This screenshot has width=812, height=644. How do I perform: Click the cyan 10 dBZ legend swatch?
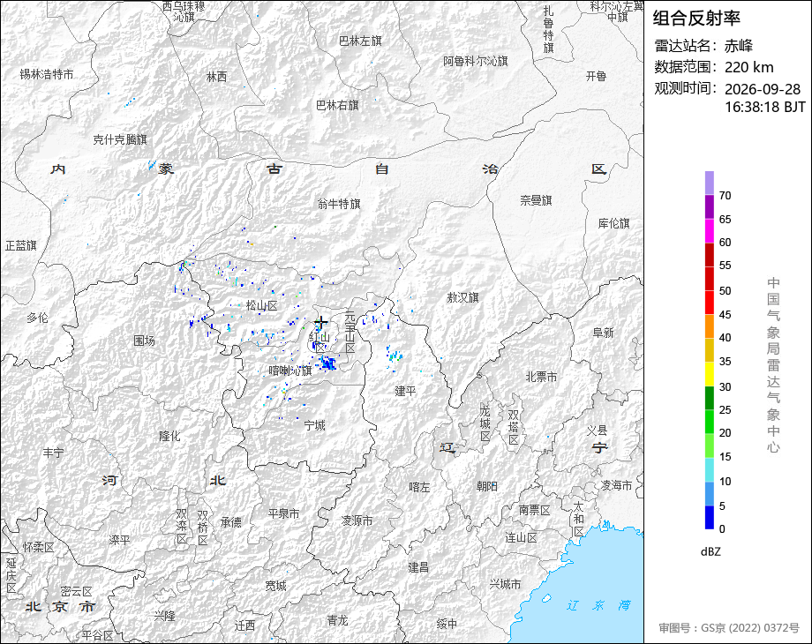coord(709,469)
